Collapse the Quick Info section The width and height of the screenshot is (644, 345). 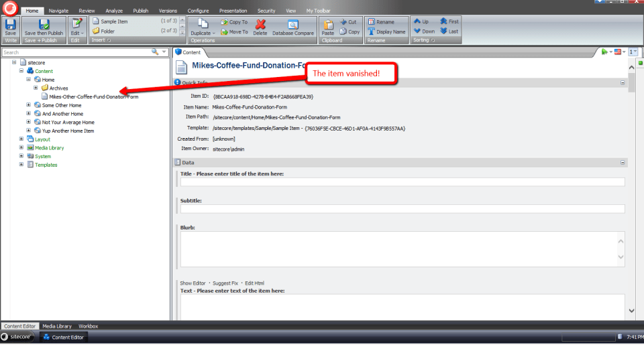[x=623, y=82]
